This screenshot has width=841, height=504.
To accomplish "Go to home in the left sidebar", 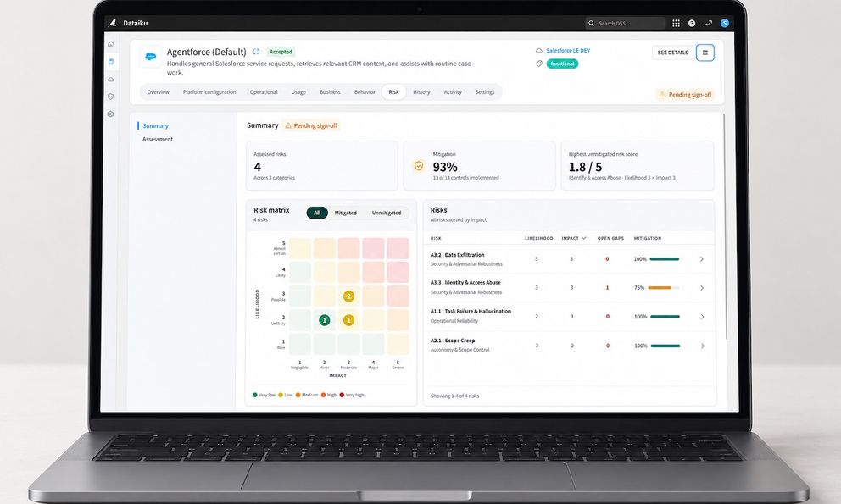I will 111,45.
